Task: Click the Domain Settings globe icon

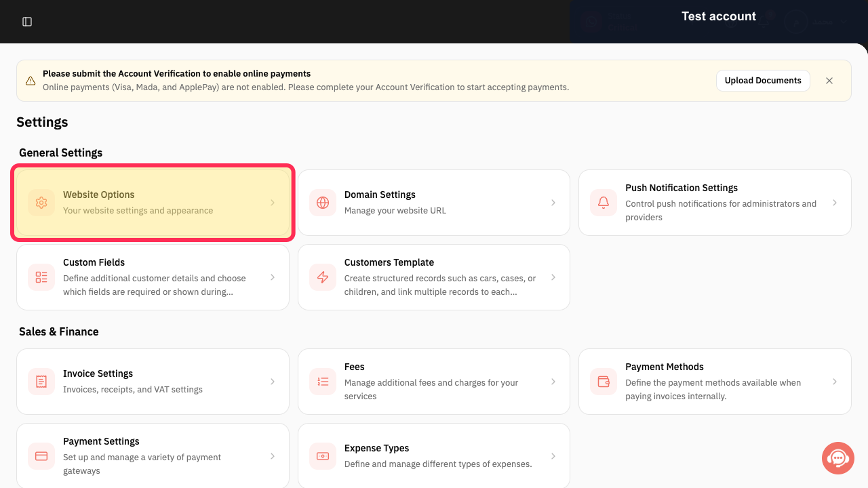Action: 323,203
